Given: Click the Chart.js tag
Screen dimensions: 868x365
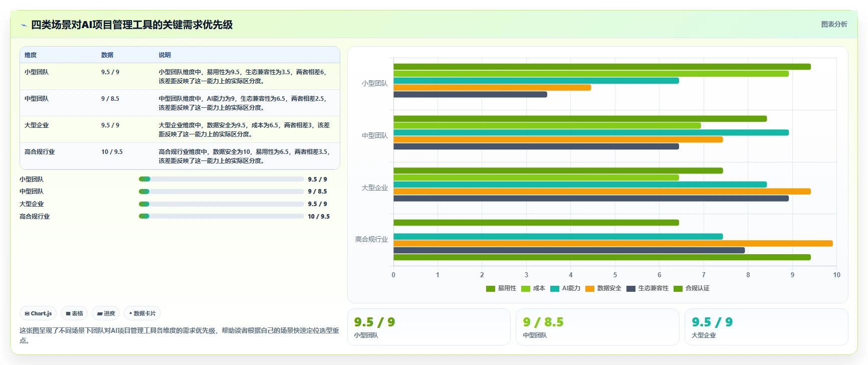Looking at the screenshot, I should [x=38, y=313].
